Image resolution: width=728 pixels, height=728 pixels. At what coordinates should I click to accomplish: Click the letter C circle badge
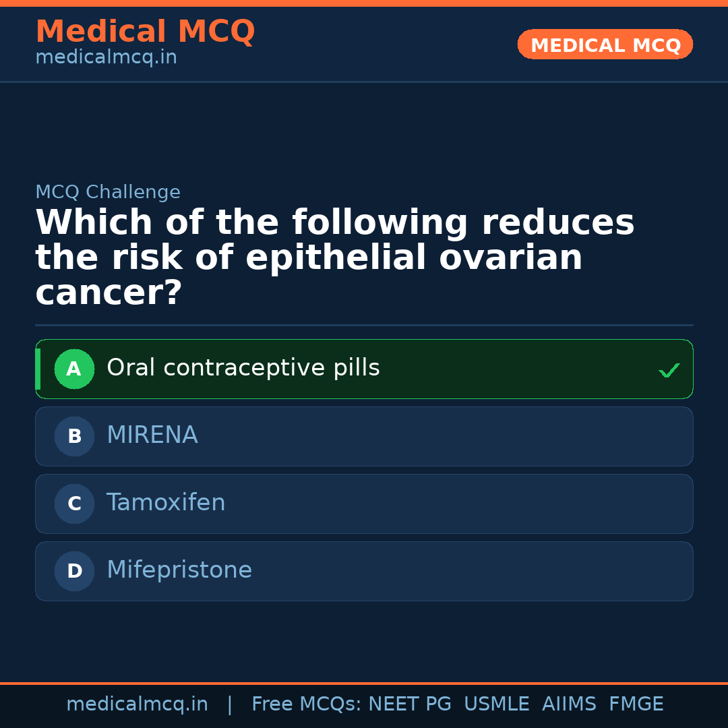(74, 504)
